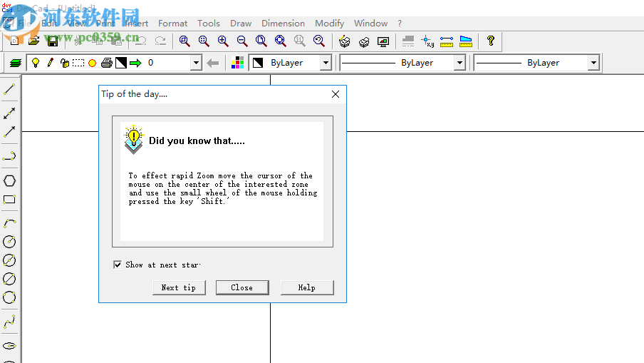The width and height of the screenshot is (644, 363).
Task: Open the Modify menu
Action: pyautogui.click(x=329, y=24)
